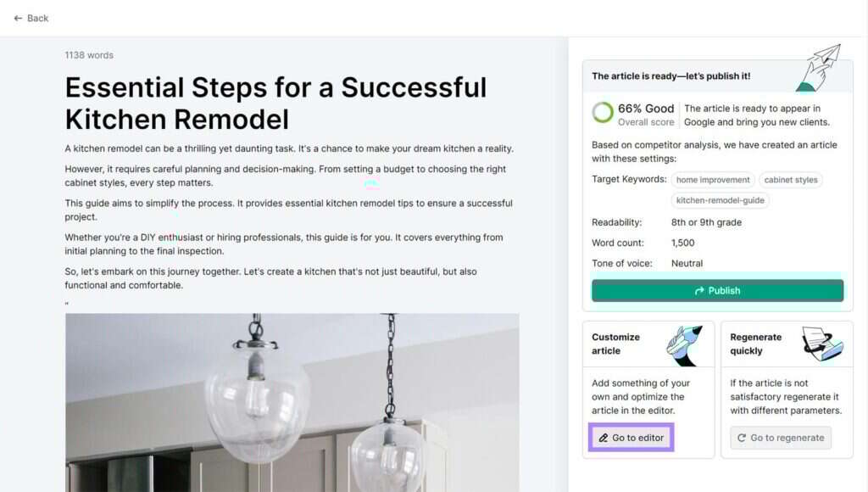Select the cabinet styles keyword chip
The width and height of the screenshot is (868, 492).
pyautogui.click(x=790, y=180)
